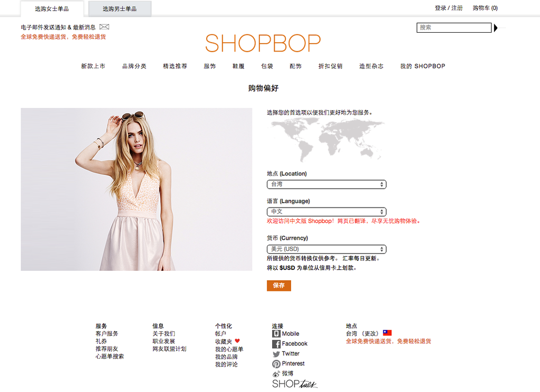The height and width of the screenshot is (392, 540).
Task: Open the Weibo icon in footer
Action: 276,374
